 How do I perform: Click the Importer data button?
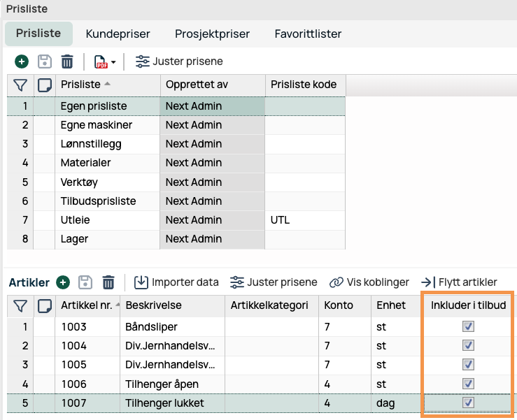(176, 282)
